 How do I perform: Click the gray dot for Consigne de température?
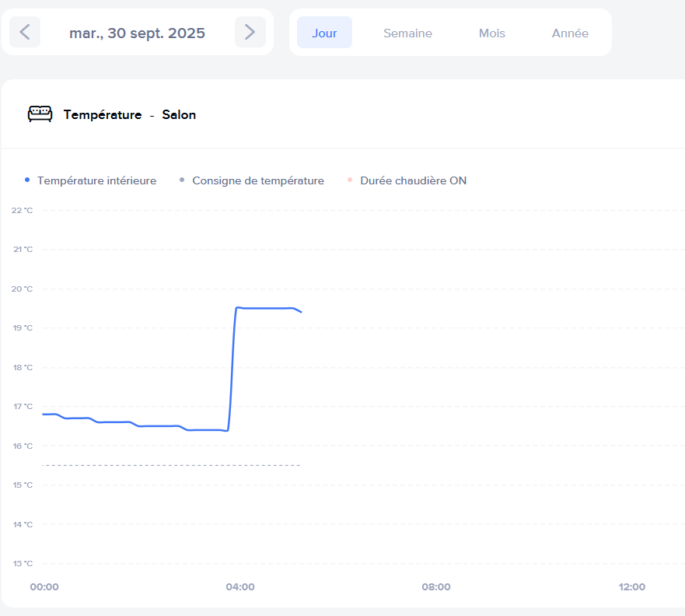(182, 180)
